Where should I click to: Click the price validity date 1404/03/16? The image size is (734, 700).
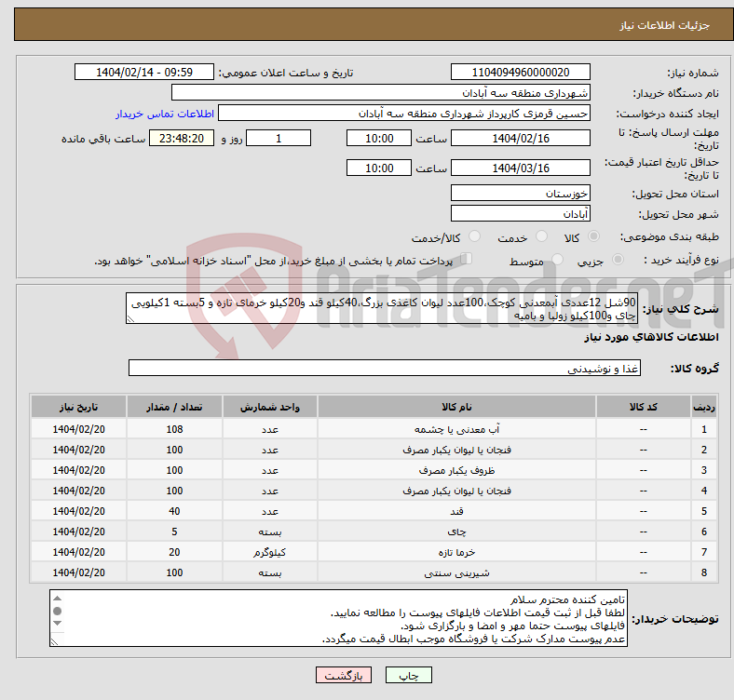point(520,168)
